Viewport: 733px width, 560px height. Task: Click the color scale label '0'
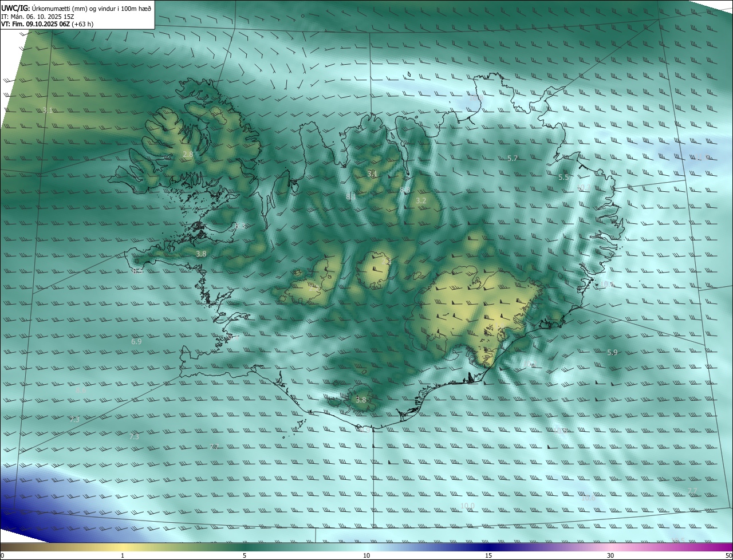pyautogui.click(x=2, y=555)
